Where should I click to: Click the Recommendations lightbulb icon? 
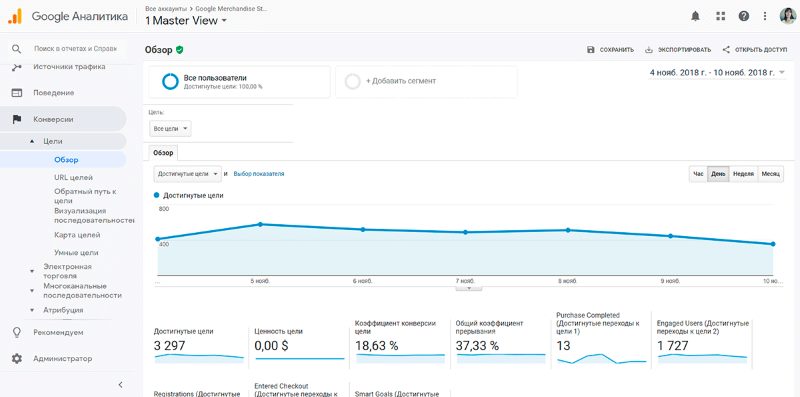pyautogui.click(x=17, y=332)
